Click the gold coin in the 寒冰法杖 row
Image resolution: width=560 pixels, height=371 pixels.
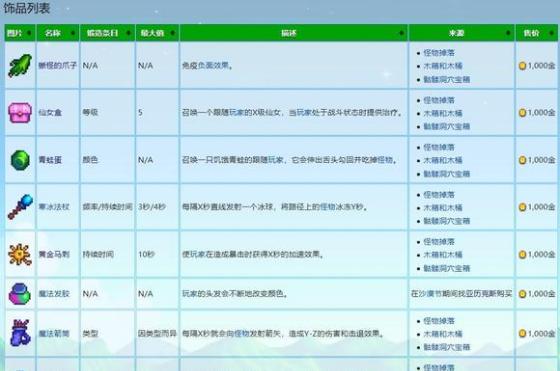pos(522,207)
